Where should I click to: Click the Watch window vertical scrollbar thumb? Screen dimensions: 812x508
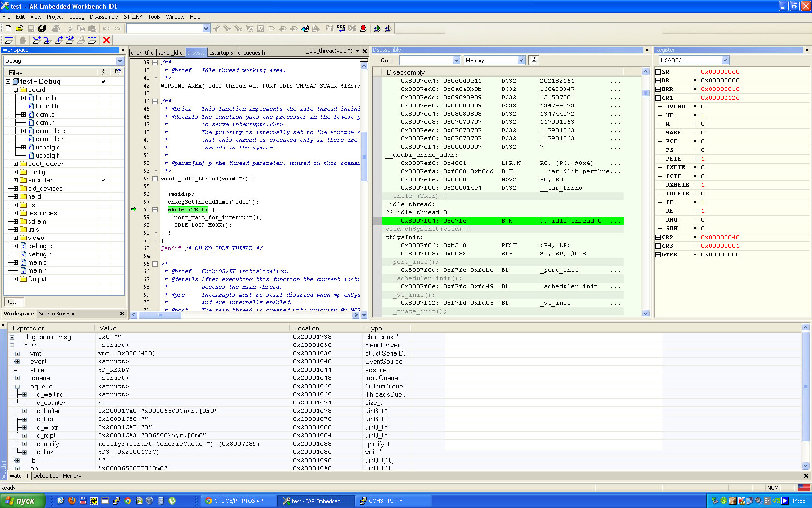coord(805,387)
